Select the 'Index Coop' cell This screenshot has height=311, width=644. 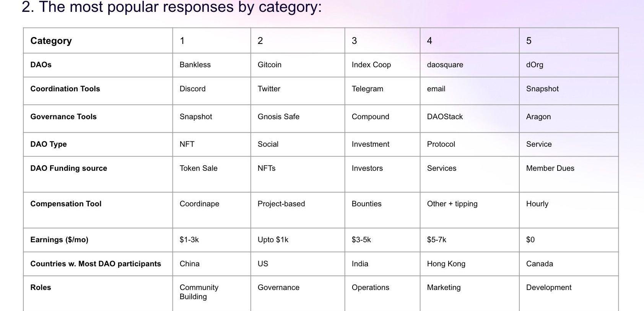coord(382,65)
